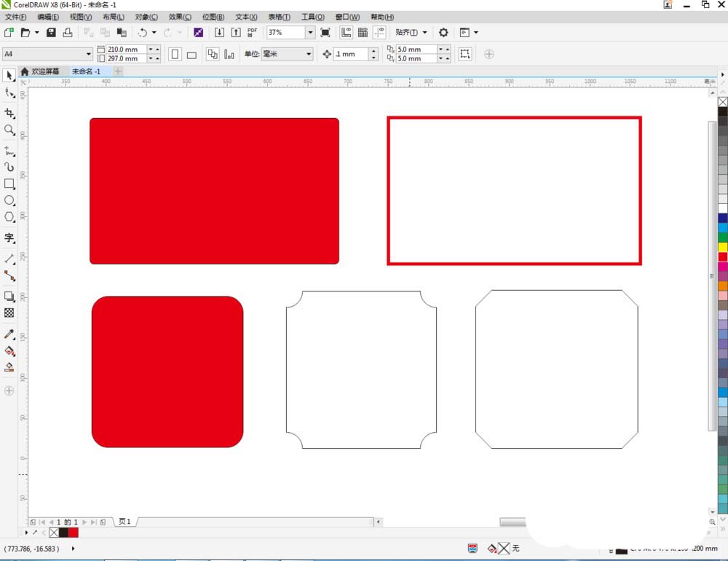728x561 pixels.
Task: Toggle show grid
Action: (x=363, y=33)
